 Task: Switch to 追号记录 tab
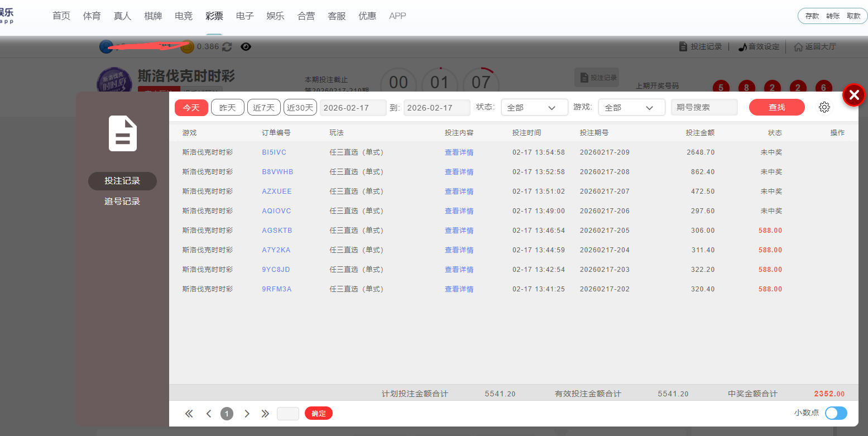[x=122, y=202]
